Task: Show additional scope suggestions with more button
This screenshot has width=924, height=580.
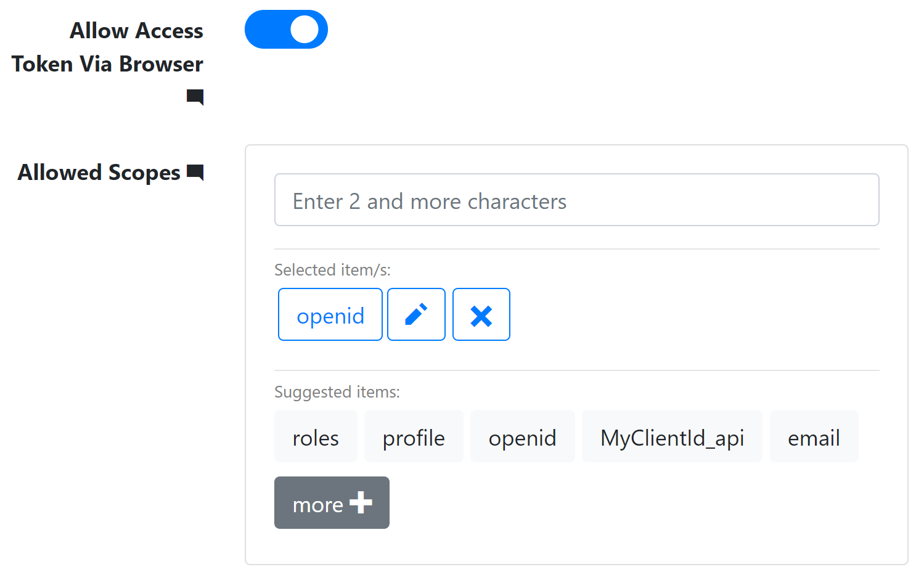Action: pos(332,502)
